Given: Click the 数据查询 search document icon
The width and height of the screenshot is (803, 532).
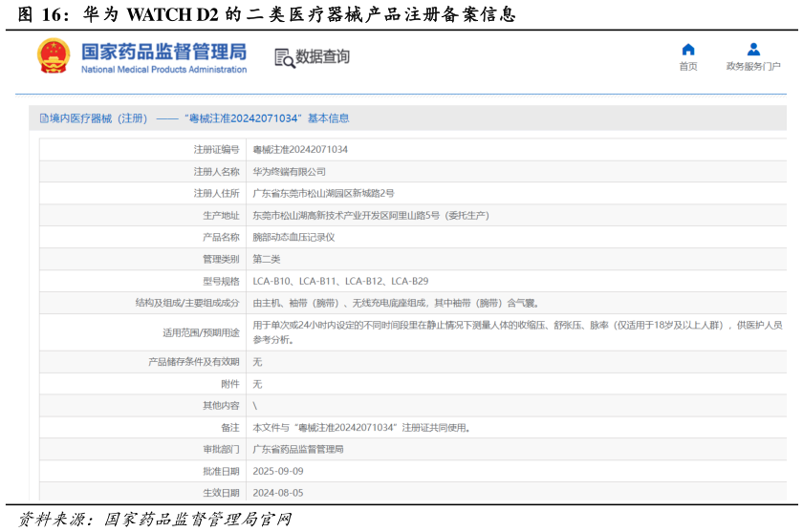Looking at the screenshot, I should [285, 58].
